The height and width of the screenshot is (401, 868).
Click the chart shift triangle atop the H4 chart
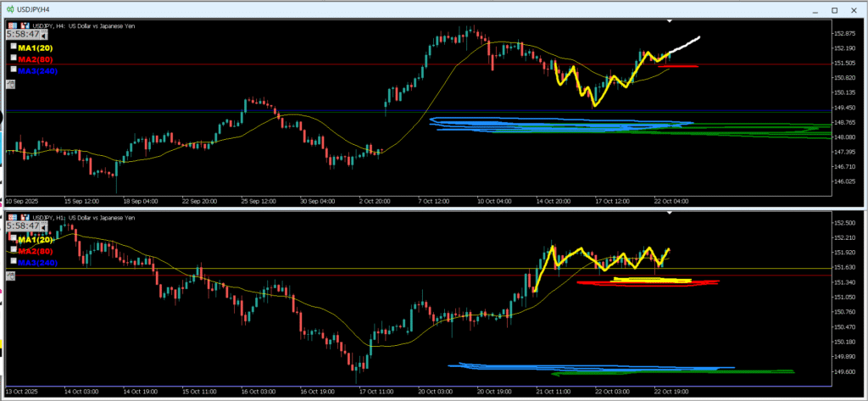click(670, 20)
